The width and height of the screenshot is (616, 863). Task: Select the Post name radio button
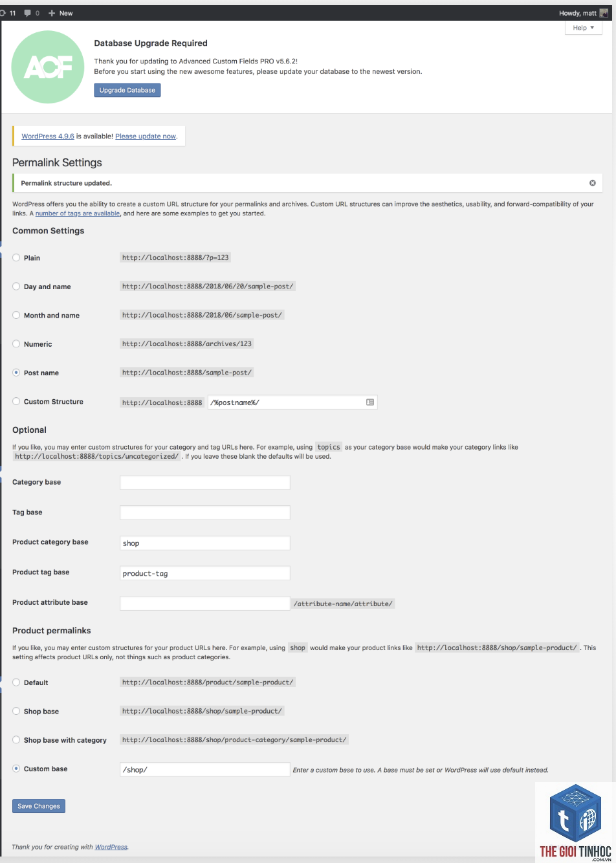point(16,373)
